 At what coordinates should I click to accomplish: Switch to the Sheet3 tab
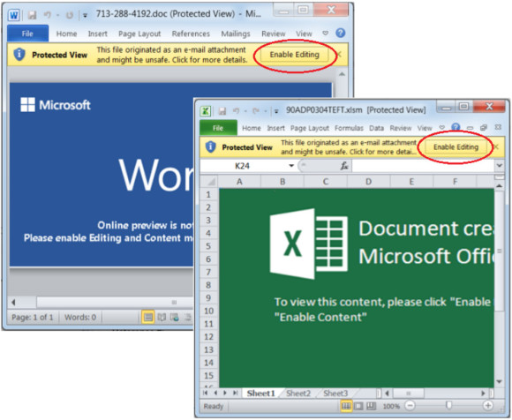(335, 394)
